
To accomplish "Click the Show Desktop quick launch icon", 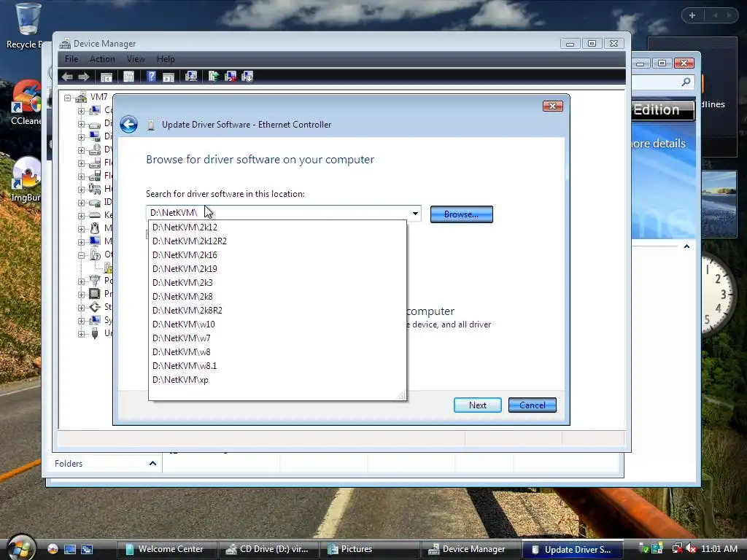I will tap(70, 549).
